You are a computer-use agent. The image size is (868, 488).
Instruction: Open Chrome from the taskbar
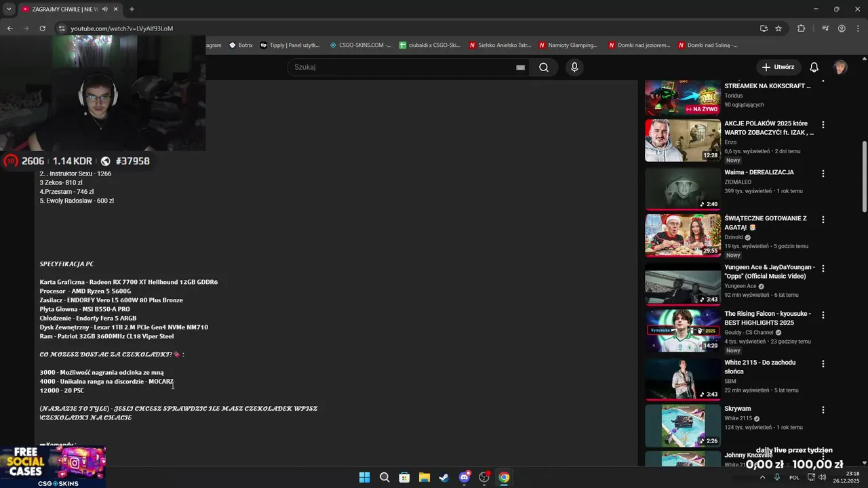click(504, 477)
